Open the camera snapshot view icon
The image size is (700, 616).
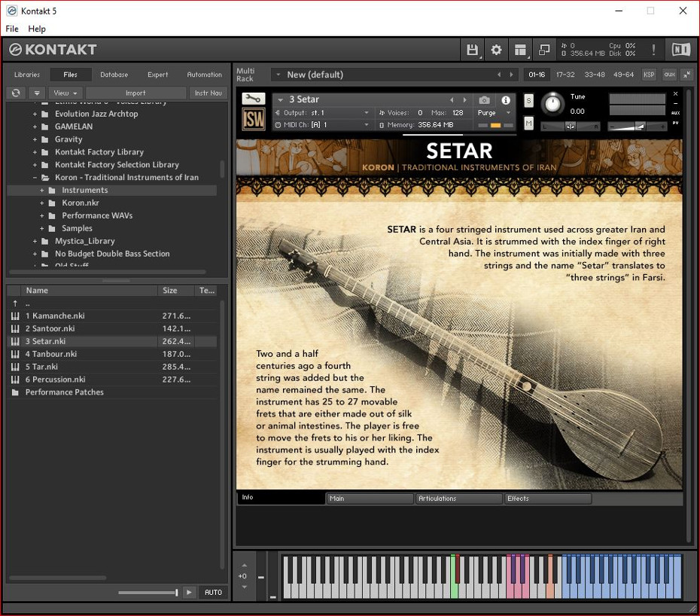485,99
